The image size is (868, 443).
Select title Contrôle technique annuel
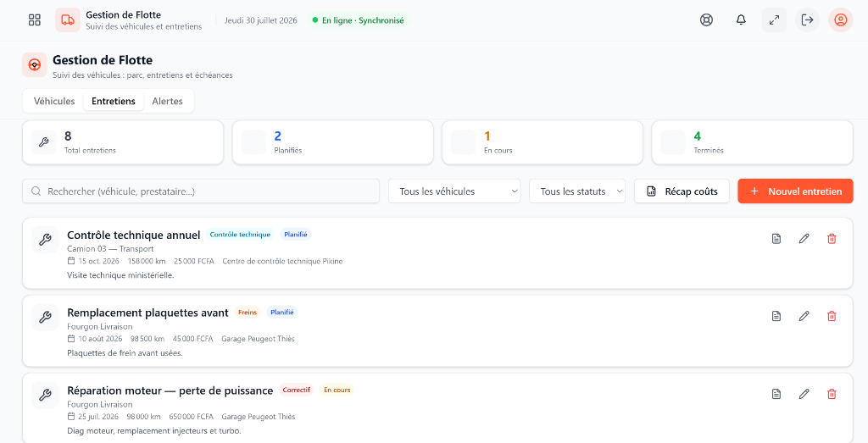pyautogui.click(x=133, y=235)
